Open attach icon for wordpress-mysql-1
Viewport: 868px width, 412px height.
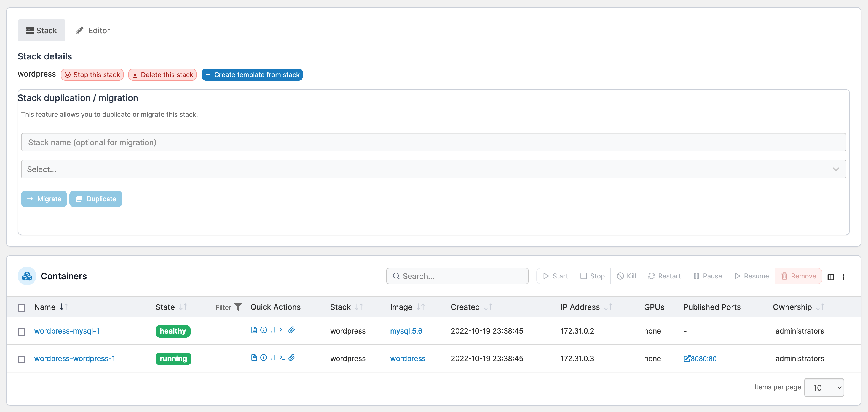pos(292,330)
